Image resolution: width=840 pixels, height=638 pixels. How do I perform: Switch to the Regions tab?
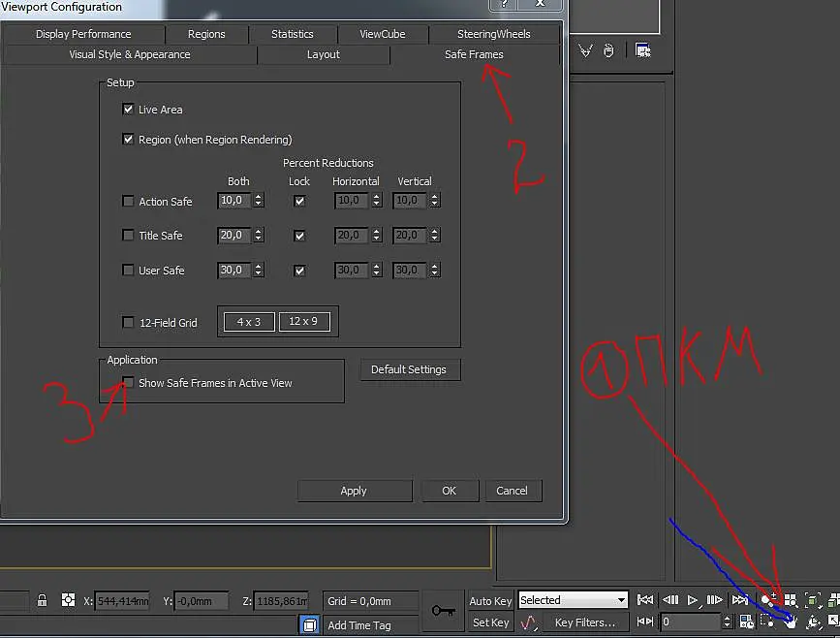[x=206, y=34]
